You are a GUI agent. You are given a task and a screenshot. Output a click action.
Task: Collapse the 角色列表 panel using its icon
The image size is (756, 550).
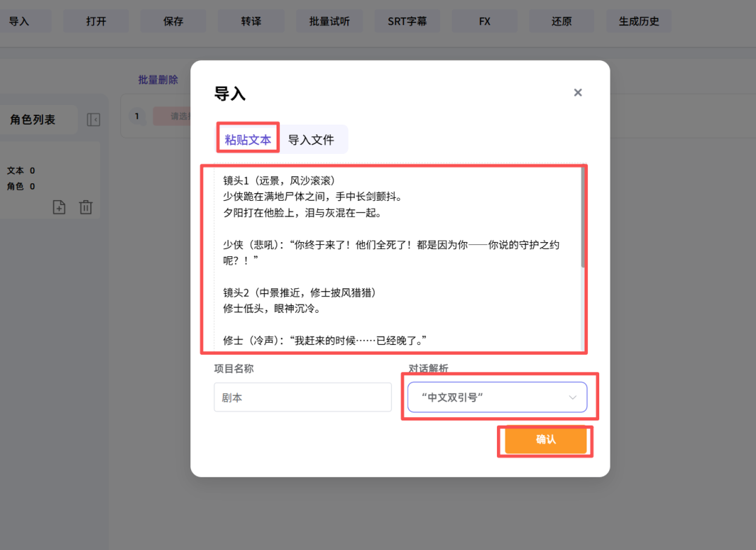pos(94,119)
